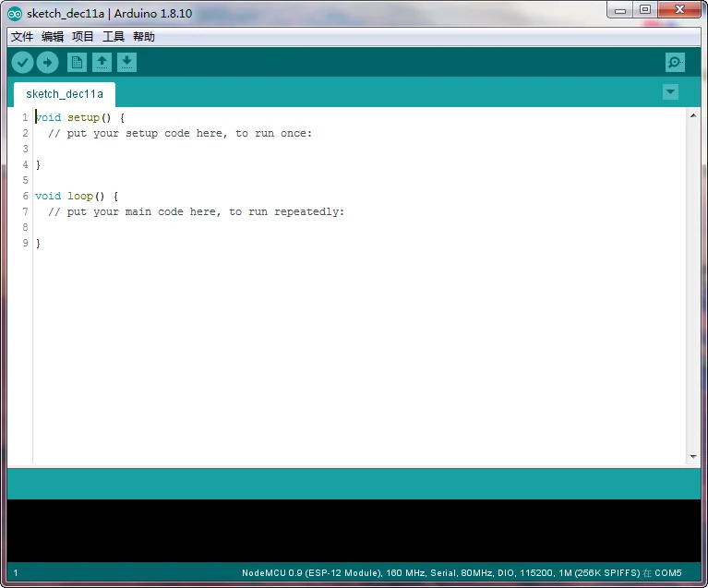The image size is (708, 588).
Task: Click the Arduino logo in title bar
Action: 15,14
